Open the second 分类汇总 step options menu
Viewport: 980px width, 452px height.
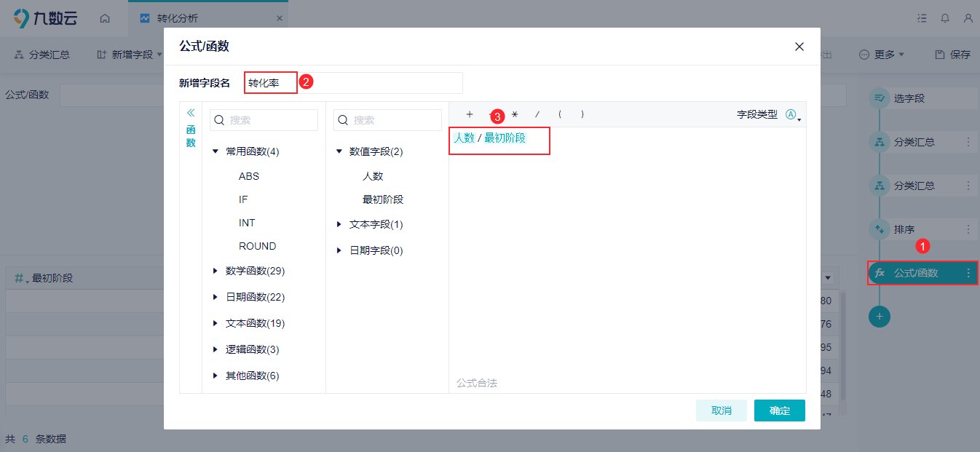pos(968,186)
